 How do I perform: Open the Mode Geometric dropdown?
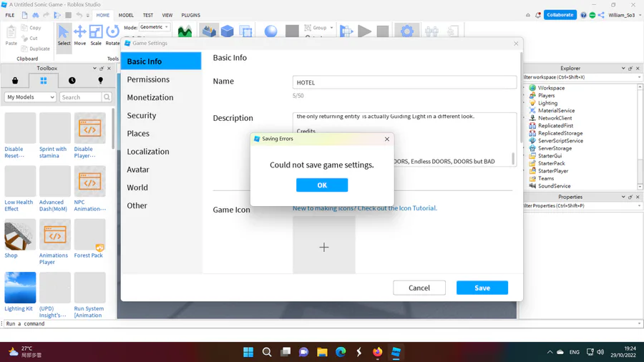tap(154, 27)
